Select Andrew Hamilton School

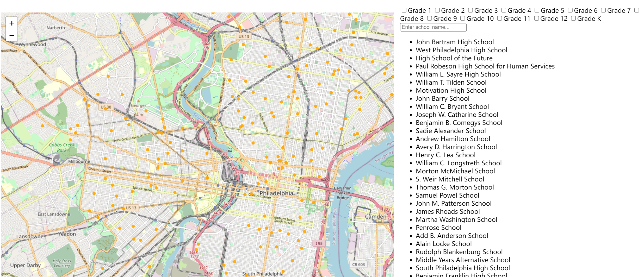point(453,139)
